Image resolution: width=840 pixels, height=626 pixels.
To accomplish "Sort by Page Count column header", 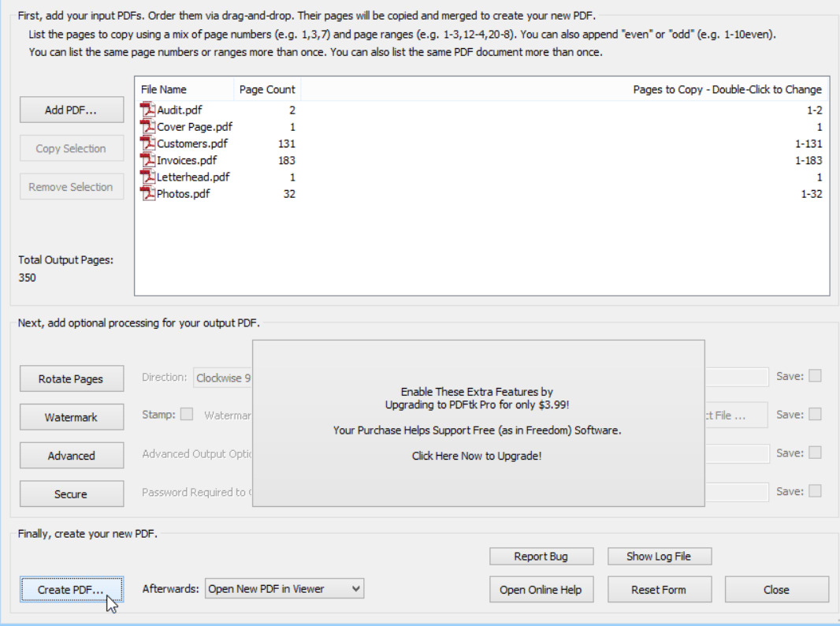I will coord(267,90).
